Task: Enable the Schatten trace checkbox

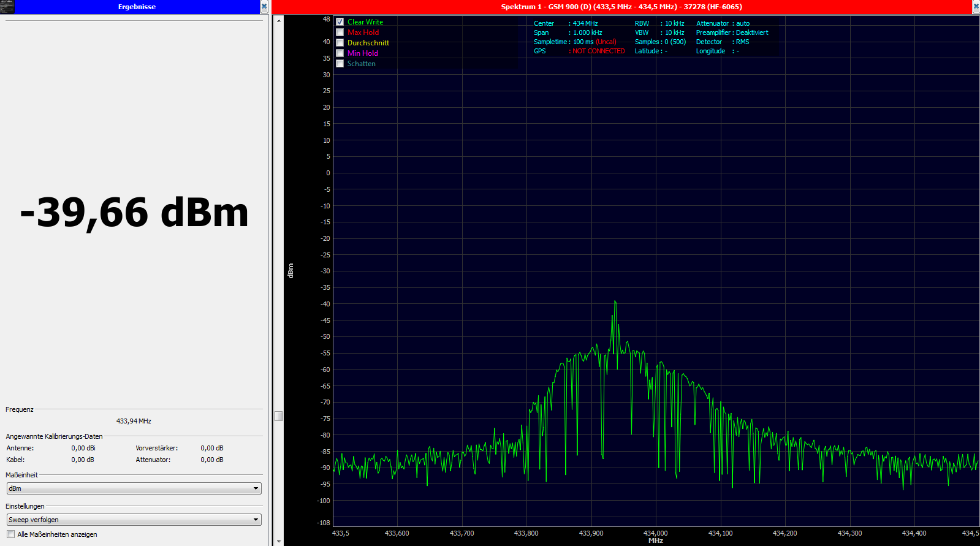Action: click(340, 64)
